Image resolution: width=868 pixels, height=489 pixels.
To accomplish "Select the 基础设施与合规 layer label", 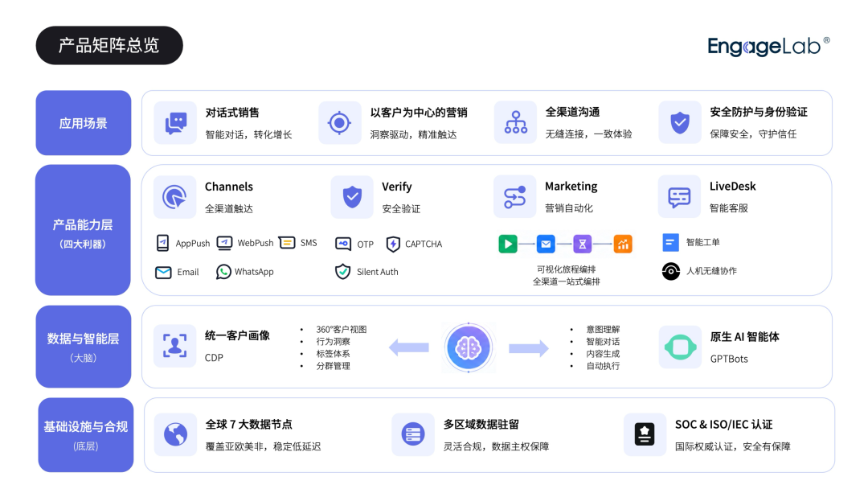I will point(86,435).
